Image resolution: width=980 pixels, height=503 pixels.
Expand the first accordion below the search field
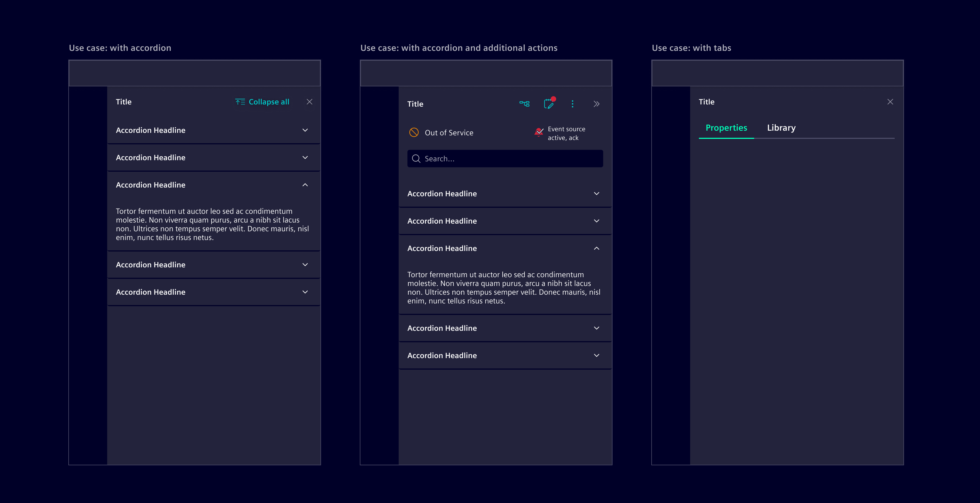[596, 194]
